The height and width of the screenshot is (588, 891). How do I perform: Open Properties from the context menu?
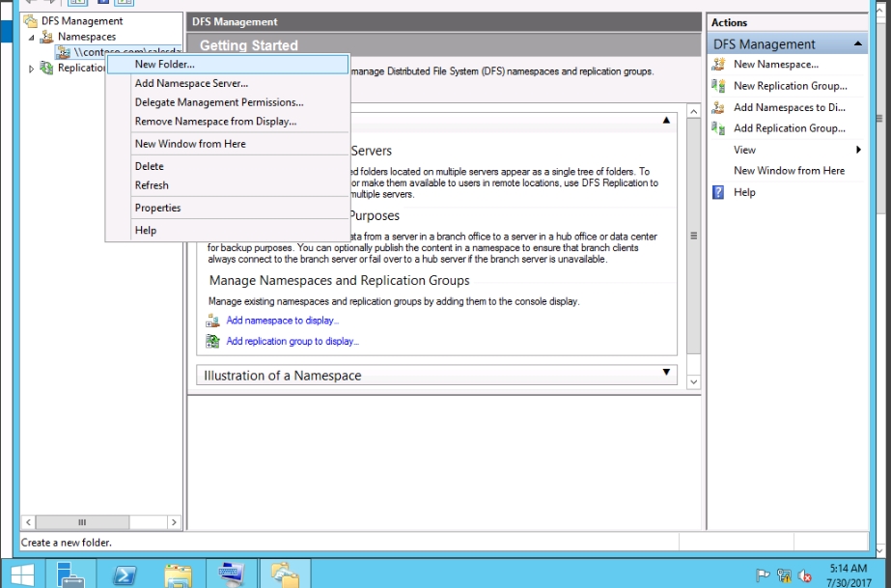pyautogui.click(x=228, y=208)
